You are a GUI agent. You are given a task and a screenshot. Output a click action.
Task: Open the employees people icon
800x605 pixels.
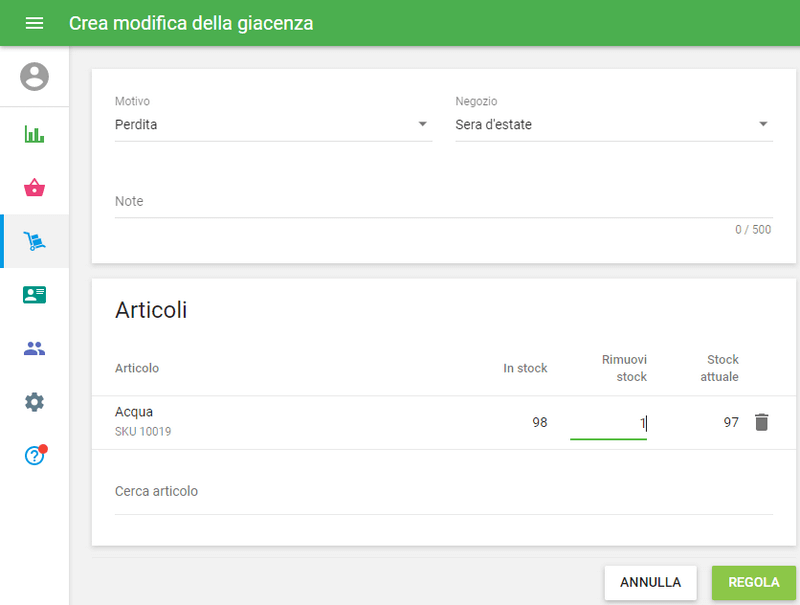click(34, 349)
